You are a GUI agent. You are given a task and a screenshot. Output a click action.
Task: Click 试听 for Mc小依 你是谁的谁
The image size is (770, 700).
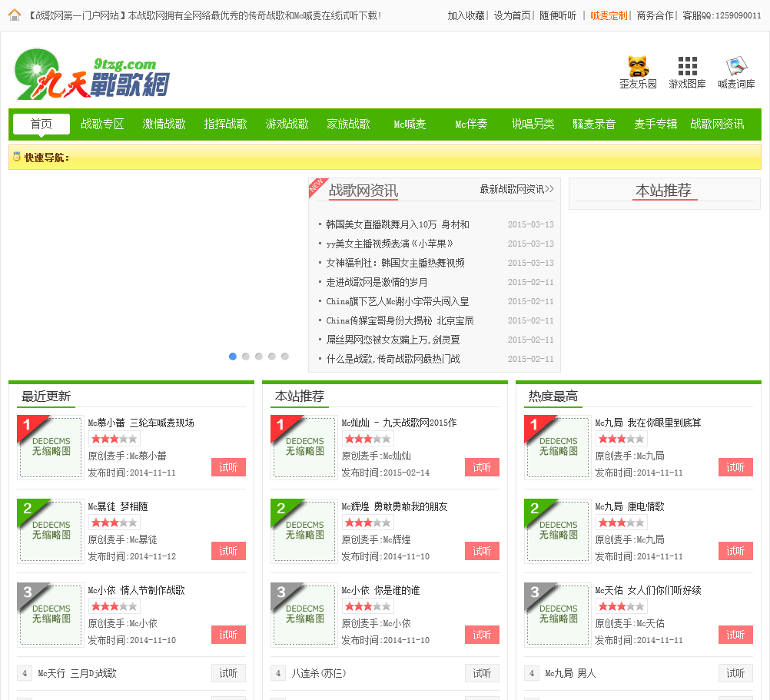pyautogui.click(x=482, y=635)
